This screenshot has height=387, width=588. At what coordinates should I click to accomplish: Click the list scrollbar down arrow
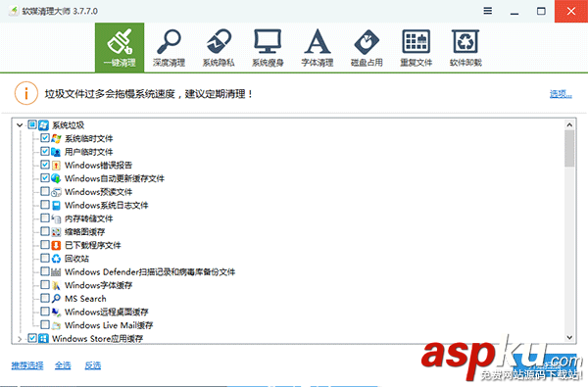click(x=569, y=337)
